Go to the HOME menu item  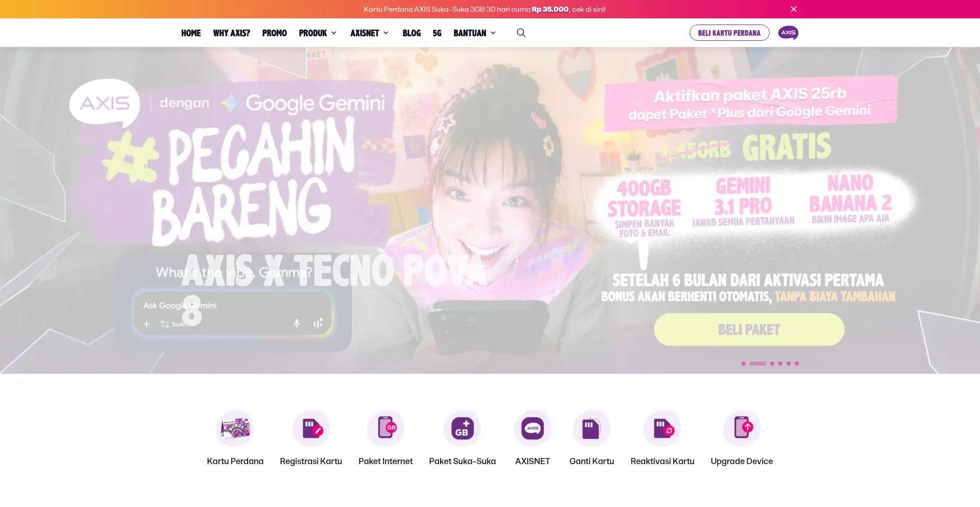point(191,33)
